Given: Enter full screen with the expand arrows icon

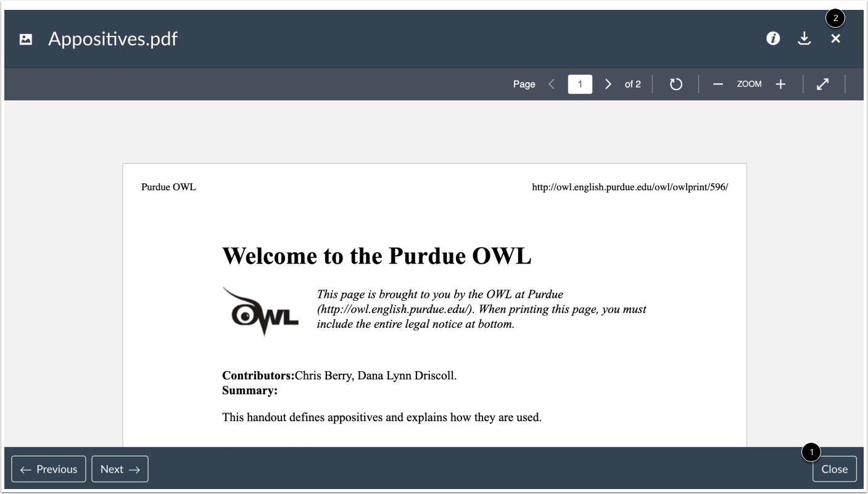Looking at the screenshot, I should 823,84.
